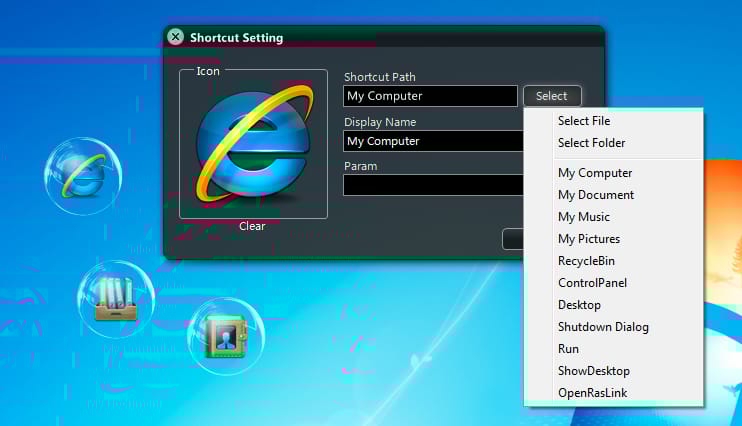Choose Select File from the menu
Screen dimensions: 742x426
613,121
